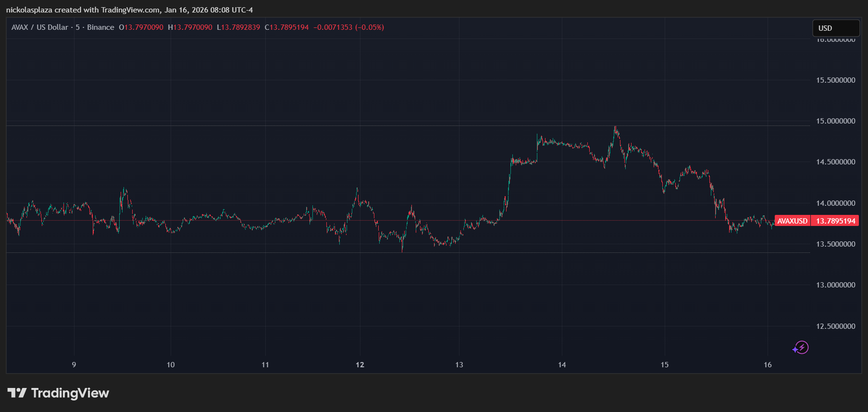Click the price change −0.0071353 (−0.05%) text
Viewport: 868px width, 412px height.
pyautogui.click(x=348, y=27)
